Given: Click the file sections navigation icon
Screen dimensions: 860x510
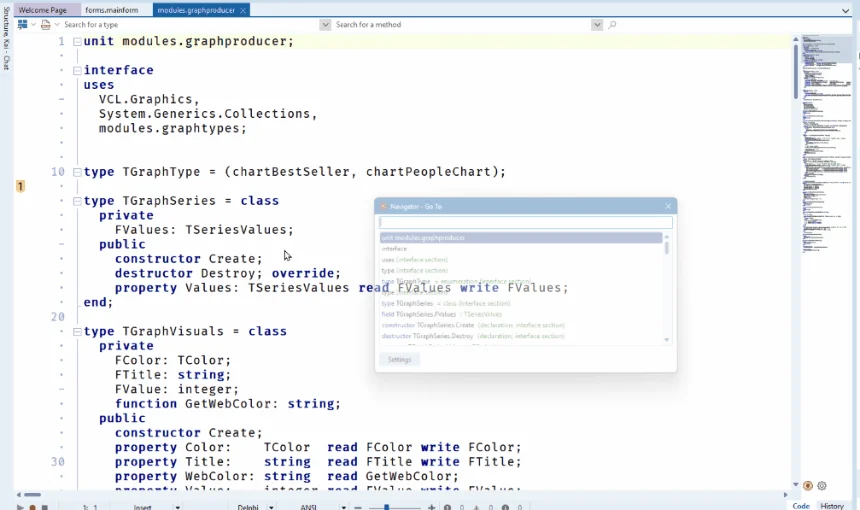Looking at the screenshot, I should tap(22, 25).
